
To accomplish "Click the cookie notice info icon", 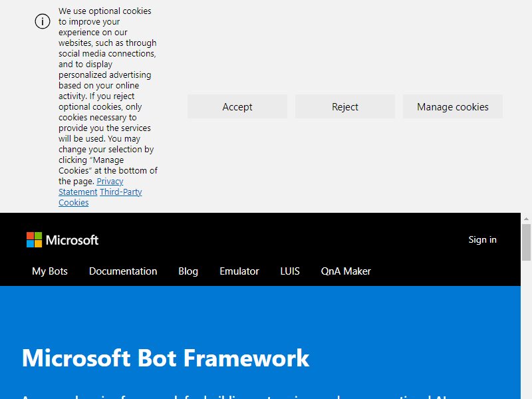I will pos(43,21).
